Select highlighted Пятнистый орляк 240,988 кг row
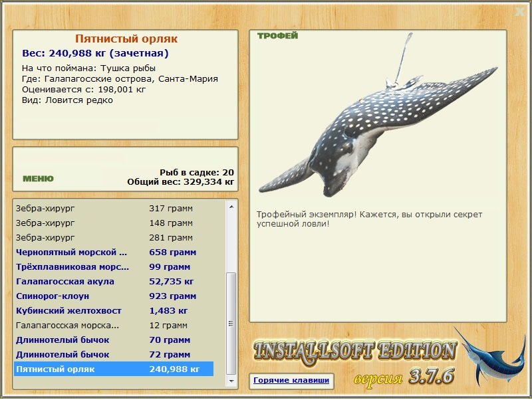Image resolution: width=532 pixels, height=400 pixels. [x=114, y=369]
